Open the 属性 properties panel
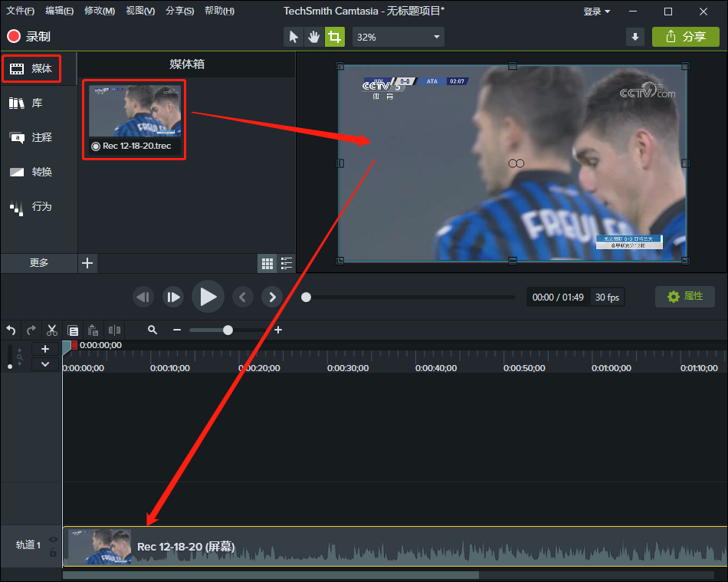 pos(685,296)
